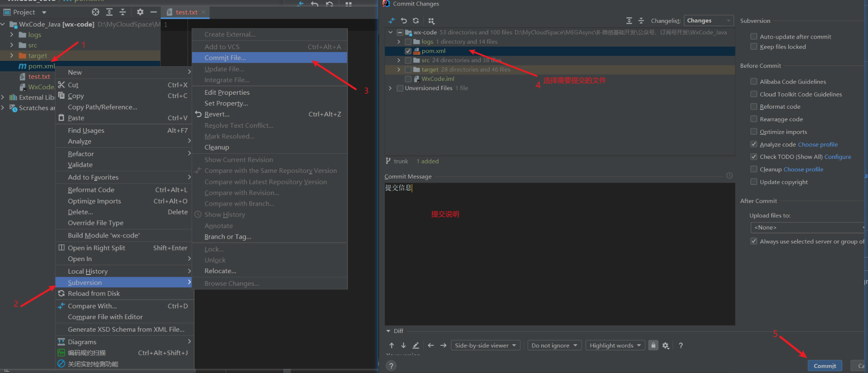
Task: Select Commit File... from Subversion submenu
Action: (225, 58)
